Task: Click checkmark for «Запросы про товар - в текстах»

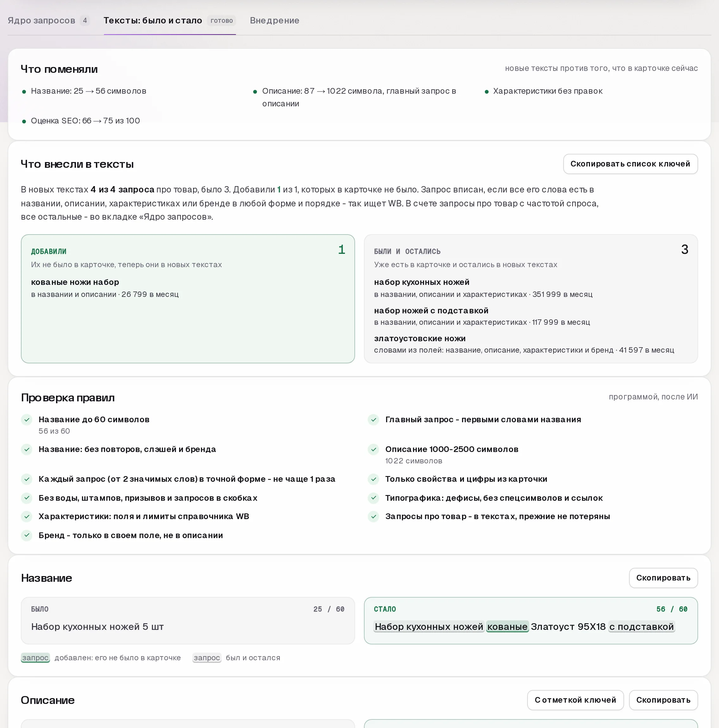Action: tap(373, 516)
